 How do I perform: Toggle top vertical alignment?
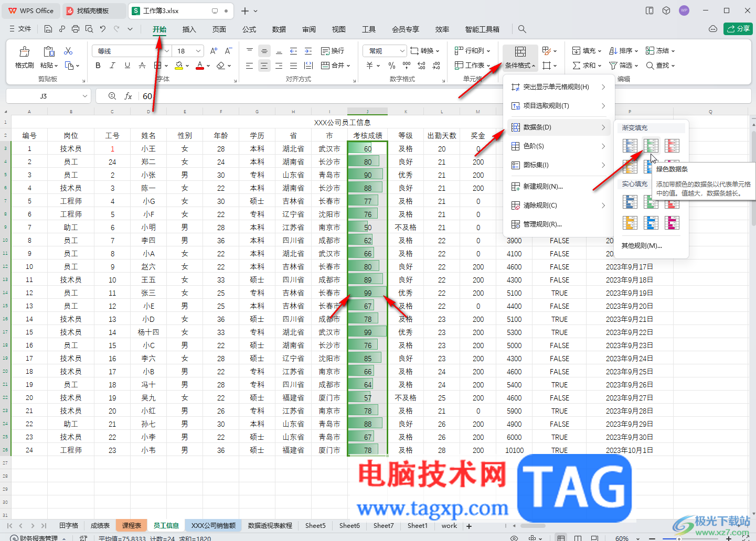(x=250, y=51)
